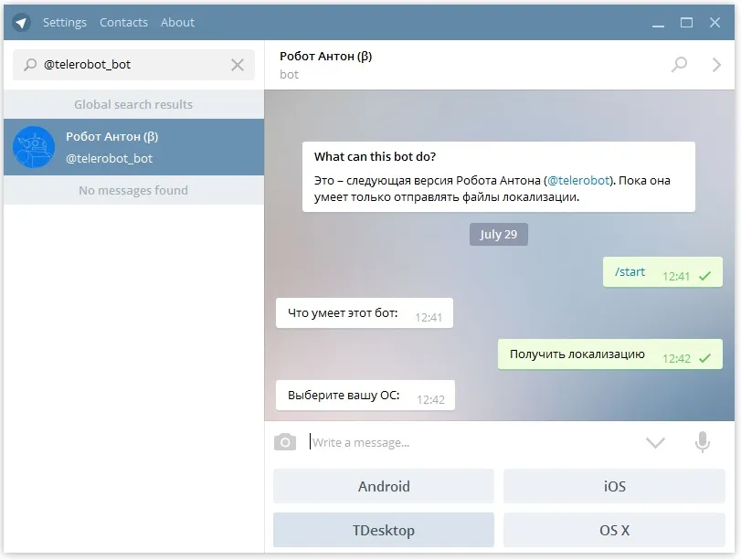Record a voice message with the microphone icon

tap(703, 442)
